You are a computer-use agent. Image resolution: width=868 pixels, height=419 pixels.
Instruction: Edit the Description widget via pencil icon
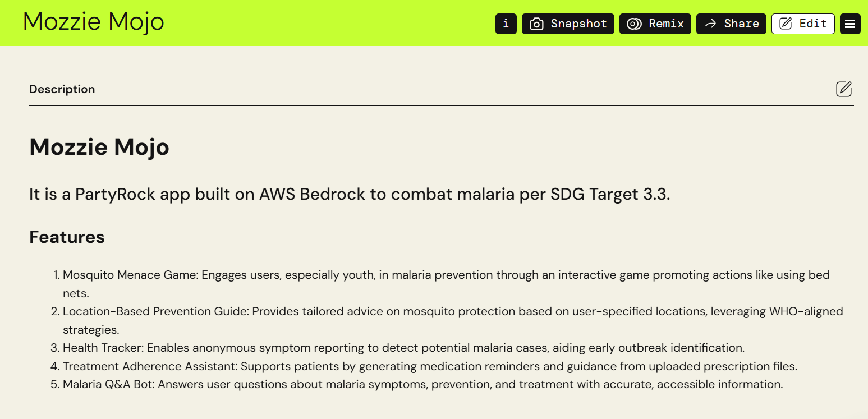coord(843,89)
